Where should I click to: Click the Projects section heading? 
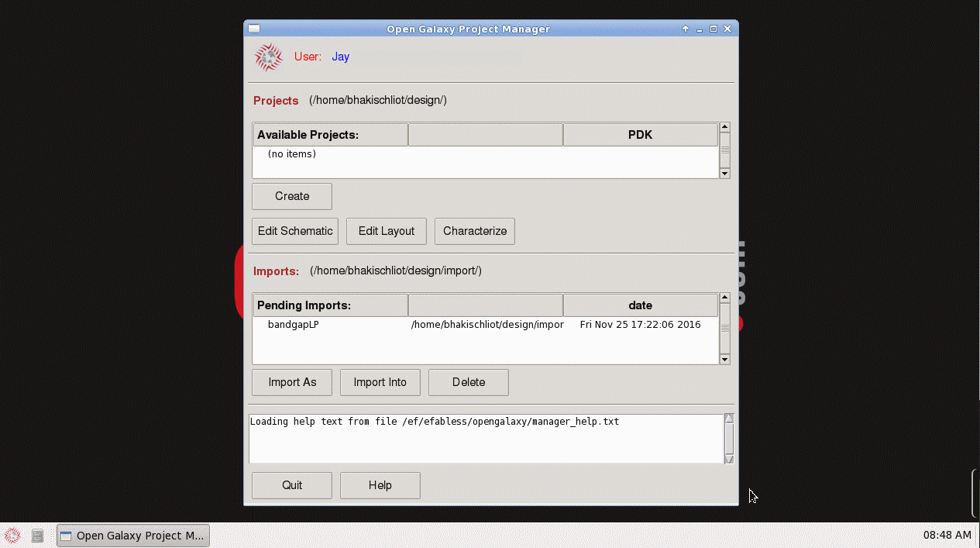coord(276,101)
